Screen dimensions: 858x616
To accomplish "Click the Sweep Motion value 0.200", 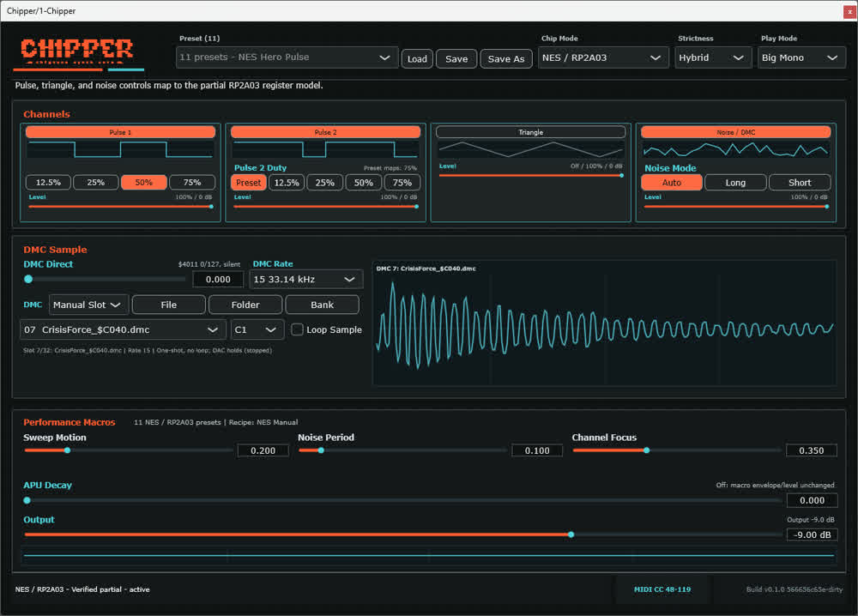I will click(263, 450).
